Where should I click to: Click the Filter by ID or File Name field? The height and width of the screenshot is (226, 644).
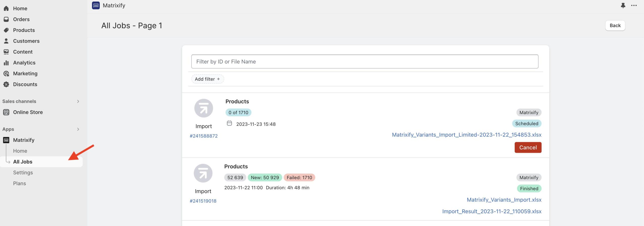click(x=365, y=61)
